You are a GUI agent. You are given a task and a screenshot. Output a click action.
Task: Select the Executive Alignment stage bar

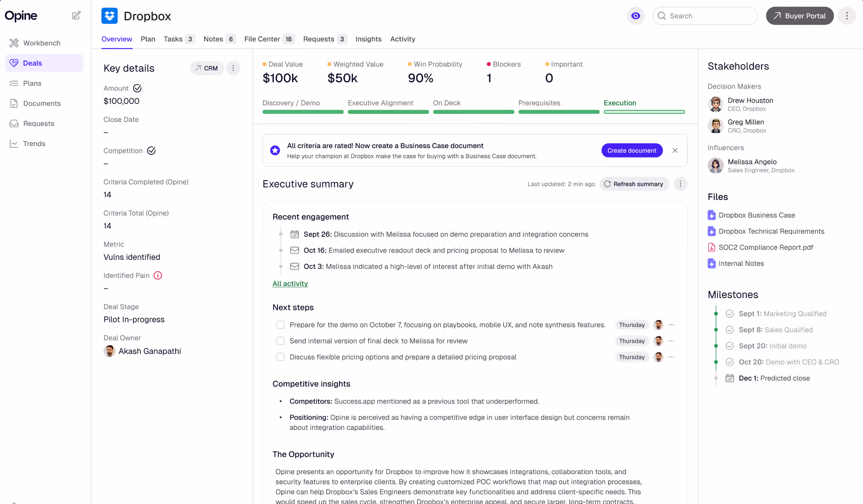tap(388, 112)
